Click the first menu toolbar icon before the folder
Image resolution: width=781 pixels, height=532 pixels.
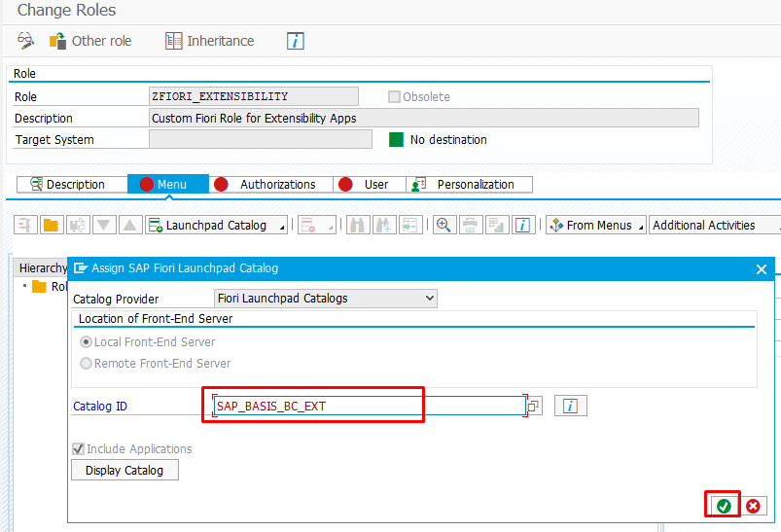point(25,226)
